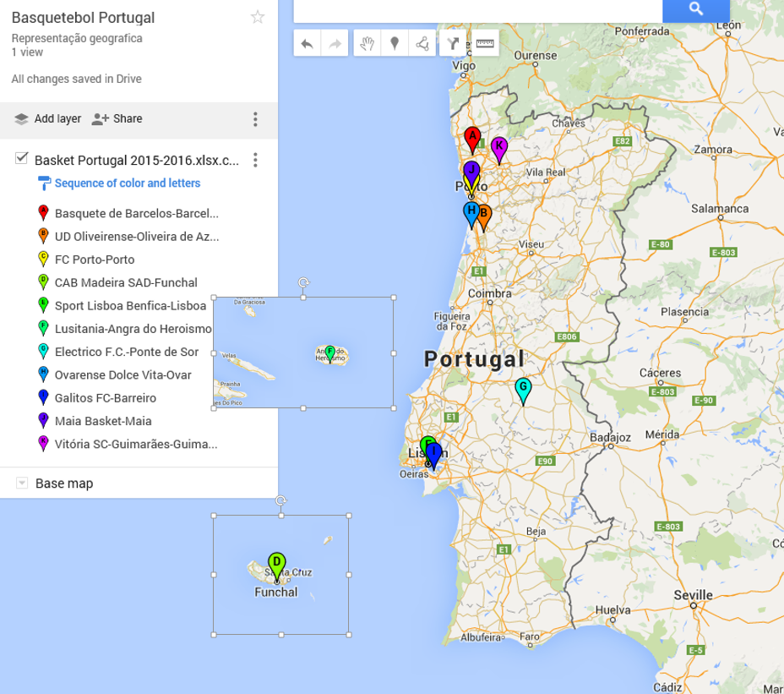Click blue marker H on the map
This screenshot has height=694, width=784.
[470, 211]
